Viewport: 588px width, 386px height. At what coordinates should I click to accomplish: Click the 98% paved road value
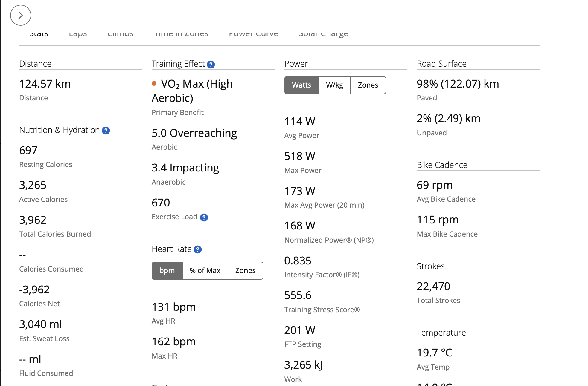458,84
